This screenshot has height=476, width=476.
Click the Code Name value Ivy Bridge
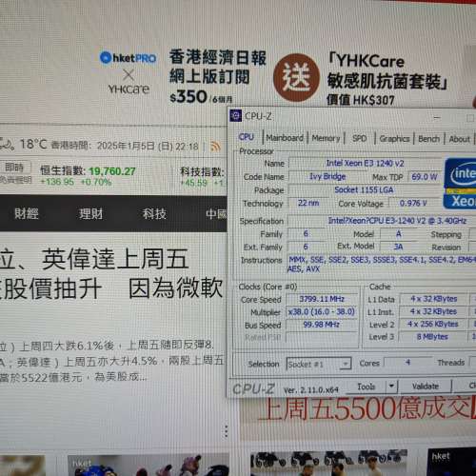[327, 176]
